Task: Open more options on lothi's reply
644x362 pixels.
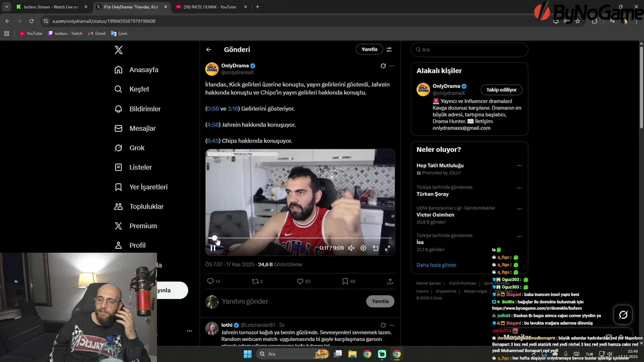Action: [392, 325]
